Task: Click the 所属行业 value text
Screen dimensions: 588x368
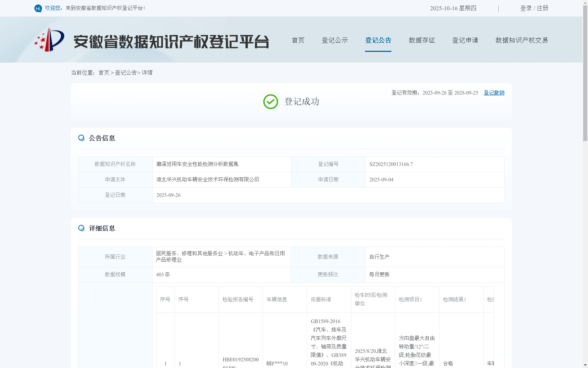Action: click(x=220, y=256)
